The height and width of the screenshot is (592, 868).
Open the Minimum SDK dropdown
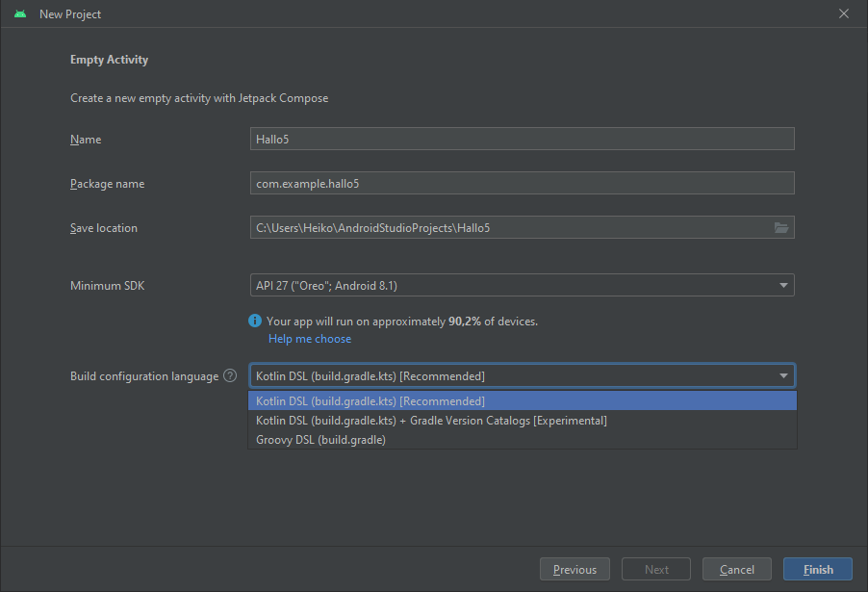point(522,285)
